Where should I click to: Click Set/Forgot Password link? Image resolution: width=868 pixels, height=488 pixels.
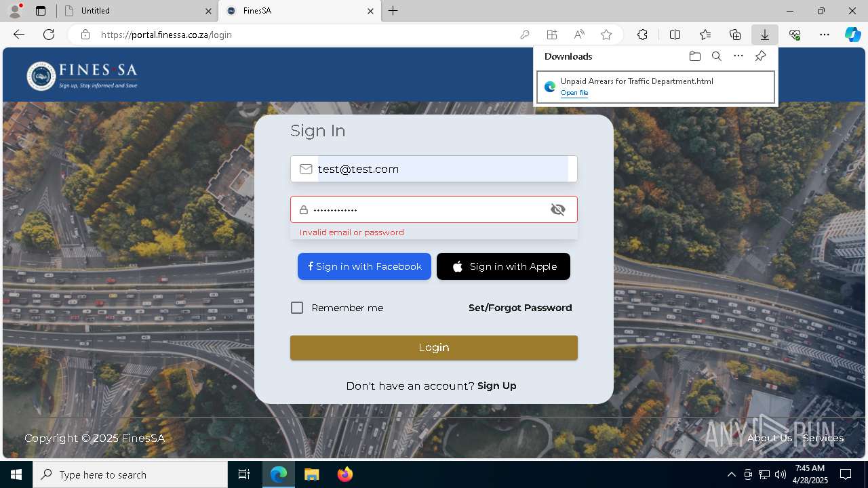pyautogui.click(x=520, y=308)
